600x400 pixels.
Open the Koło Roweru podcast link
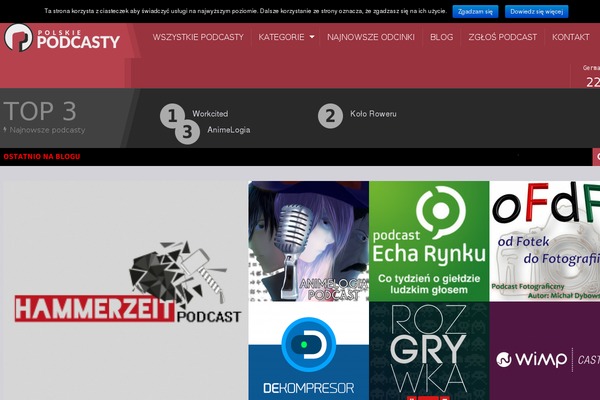click(x=373, y=114)
